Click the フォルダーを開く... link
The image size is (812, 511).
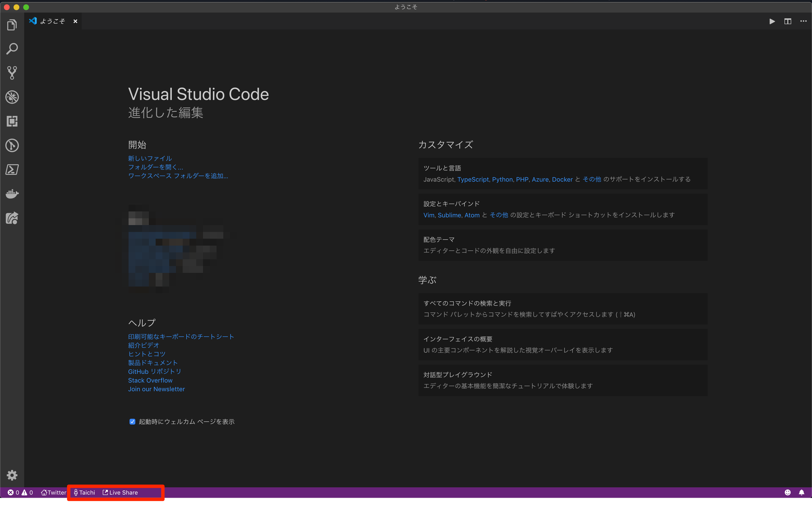[155, 167]
